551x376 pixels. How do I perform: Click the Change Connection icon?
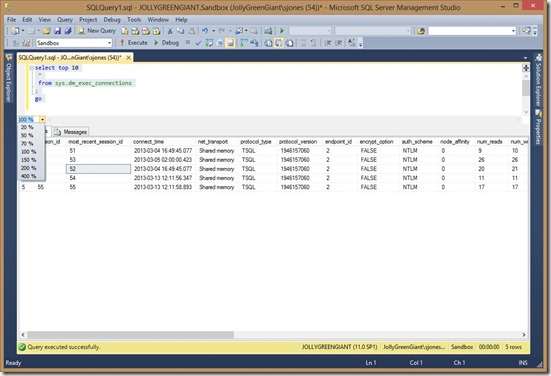click(26, 43)
